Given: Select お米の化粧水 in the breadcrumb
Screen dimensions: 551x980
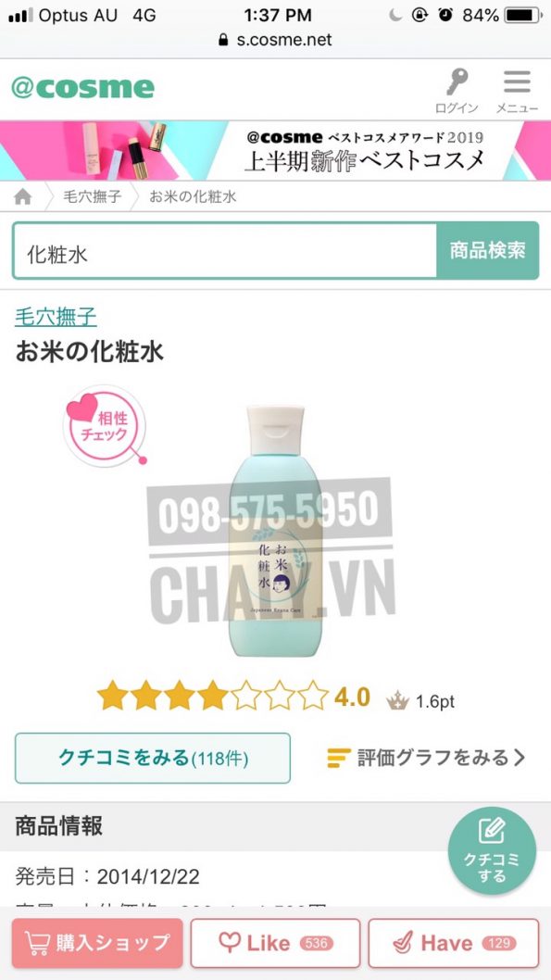Looking at the screenshot, I should click(x=193, y=197).
